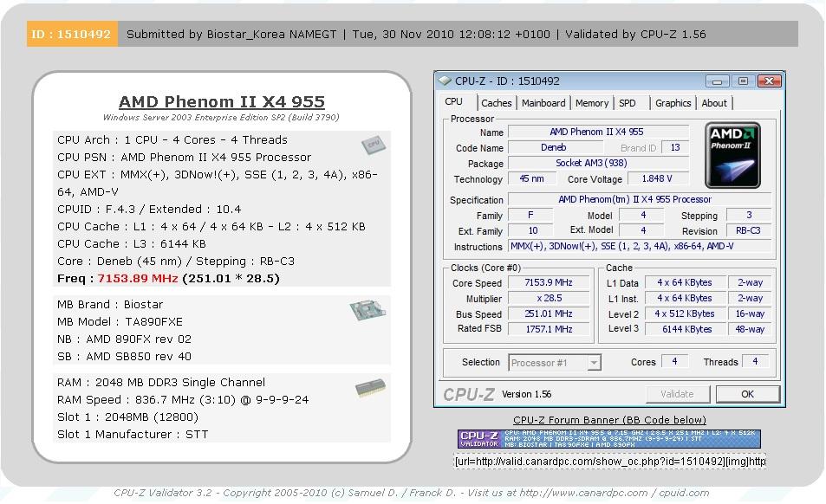Click the orange ID : 1510492 badge

click(x=72, y=34)
